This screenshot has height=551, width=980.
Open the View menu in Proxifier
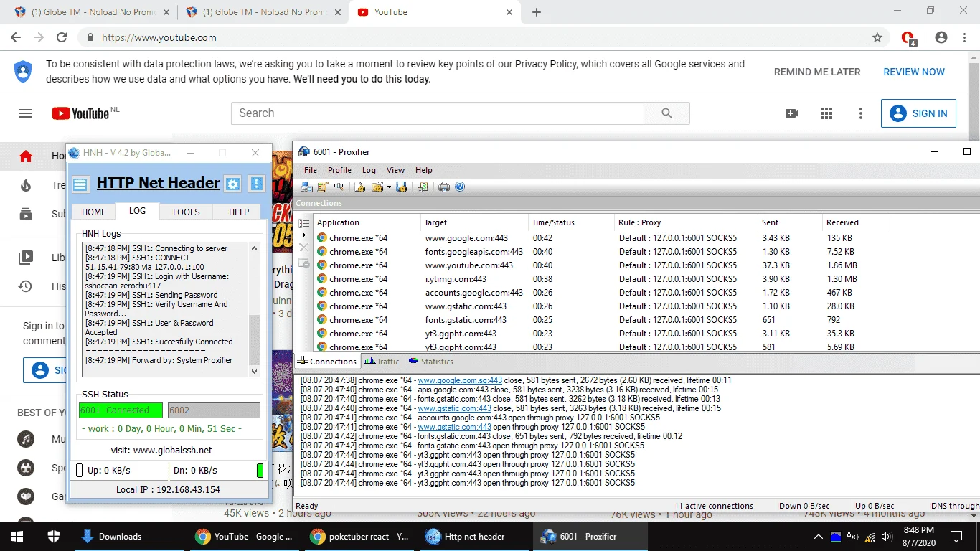396,170
